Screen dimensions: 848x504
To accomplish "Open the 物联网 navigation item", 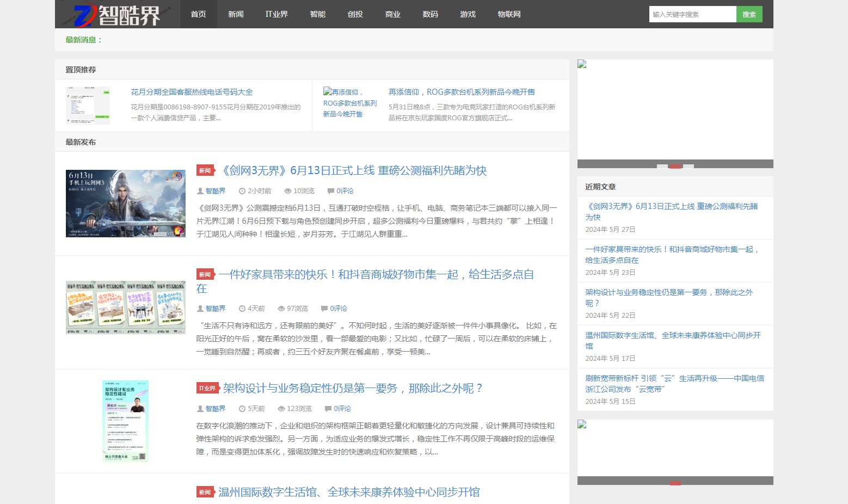I will (x=509, y=14).
